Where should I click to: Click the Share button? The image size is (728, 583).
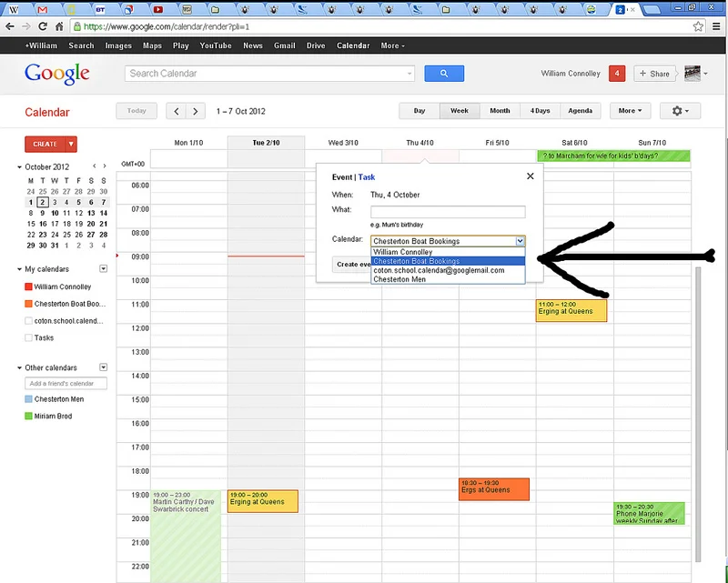654,74
